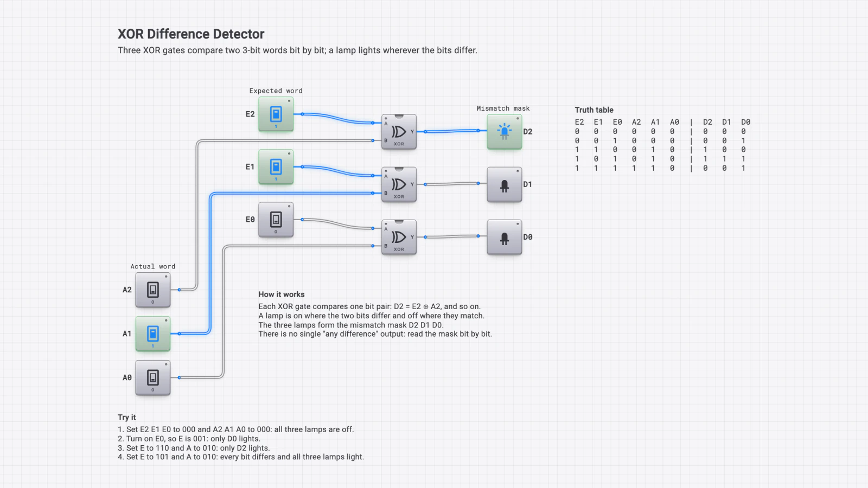Click the A0 switch label
Screen dimensions: 868x488
(x=127, y=378)
